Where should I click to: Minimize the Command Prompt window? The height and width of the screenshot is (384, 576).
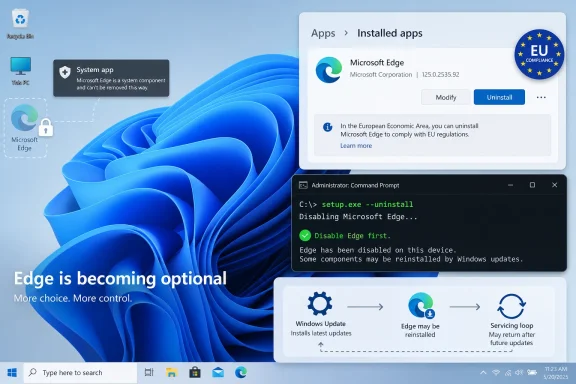click(510, 185)
